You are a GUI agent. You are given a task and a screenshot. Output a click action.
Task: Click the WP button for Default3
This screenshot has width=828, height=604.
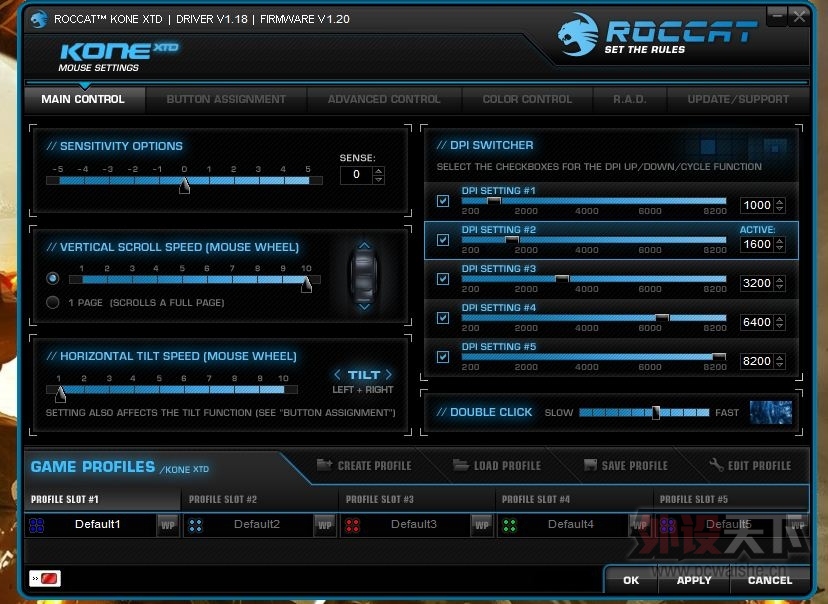(x=482, y=525)
